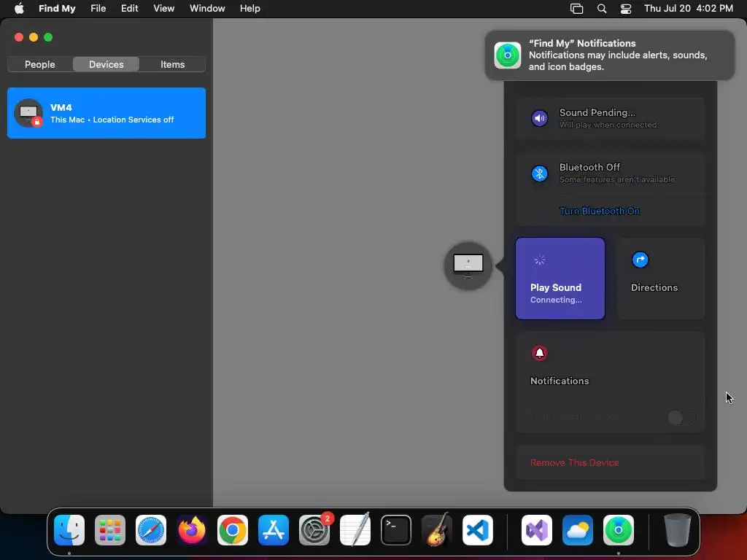Switch to the Devices tab

tap(107, 64)
